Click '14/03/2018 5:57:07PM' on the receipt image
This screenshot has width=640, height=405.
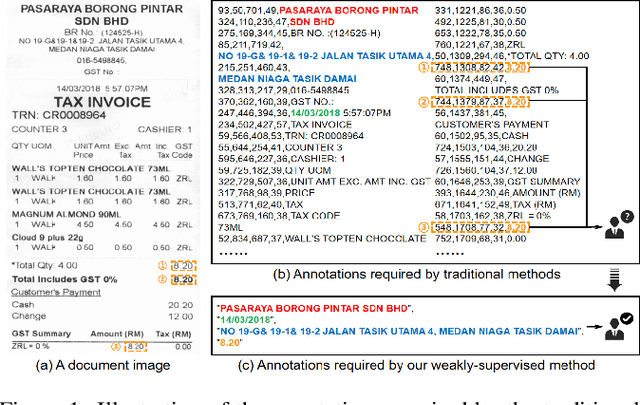coord(102,89)
